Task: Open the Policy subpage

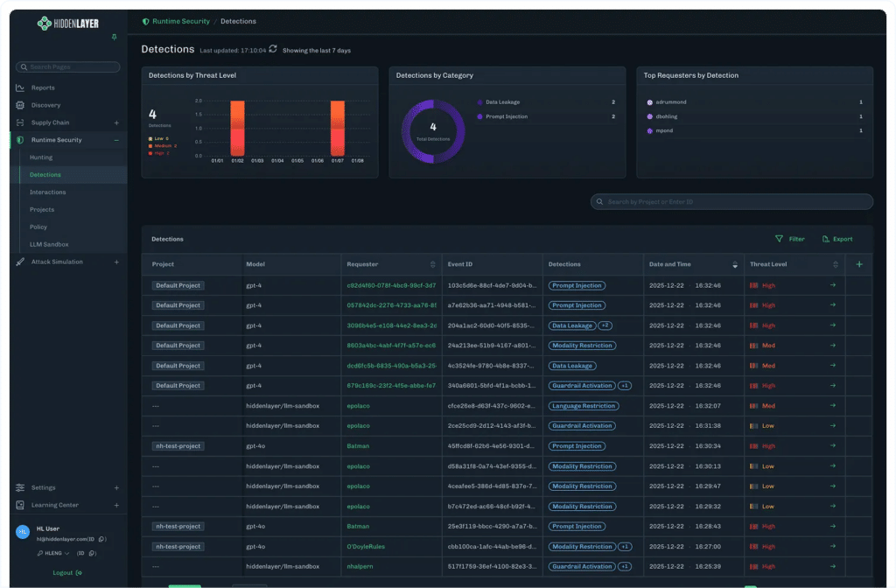Action: click(x=38, y=227)
